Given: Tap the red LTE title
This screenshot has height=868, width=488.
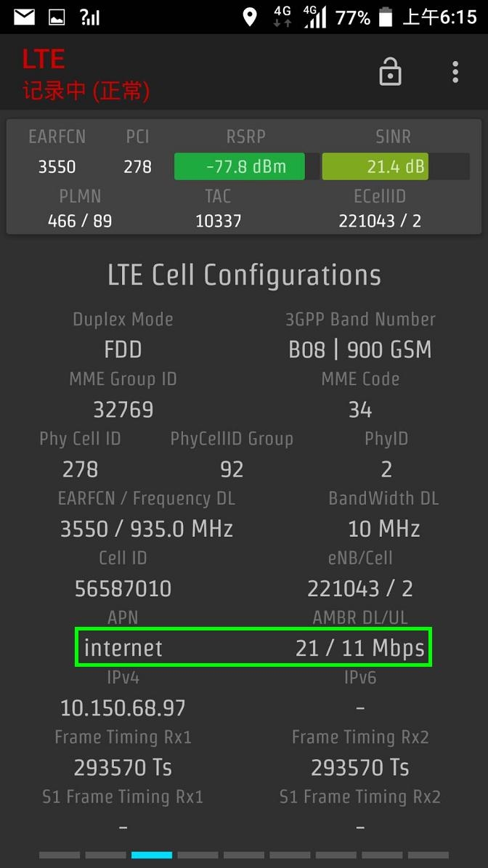Looking at the screenshot, I should pos(44,60).
